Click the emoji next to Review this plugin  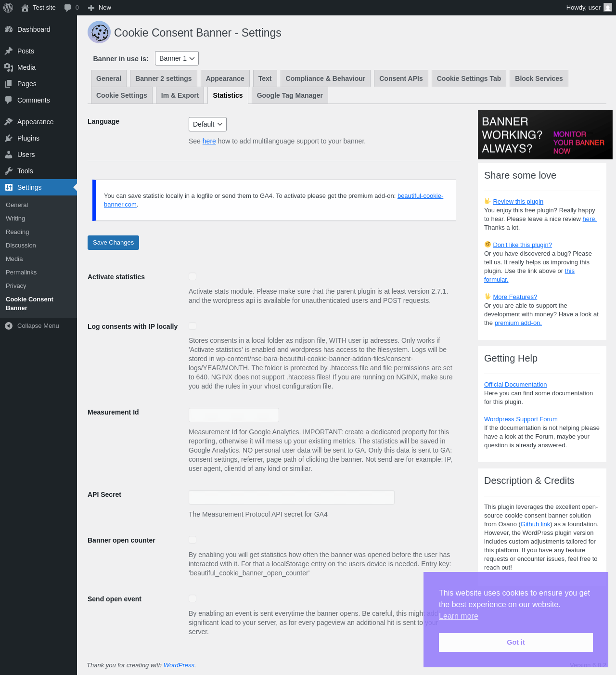pos(488,201)
